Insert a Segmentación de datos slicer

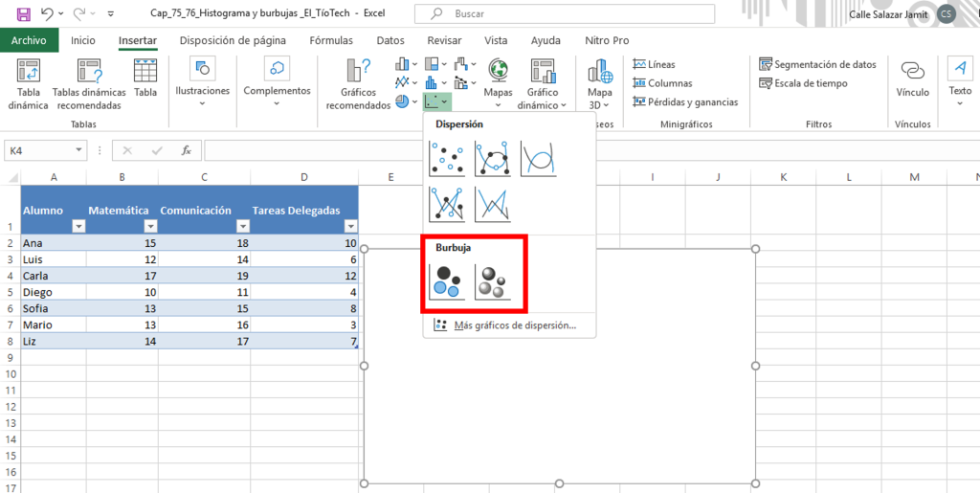[818, 64]
